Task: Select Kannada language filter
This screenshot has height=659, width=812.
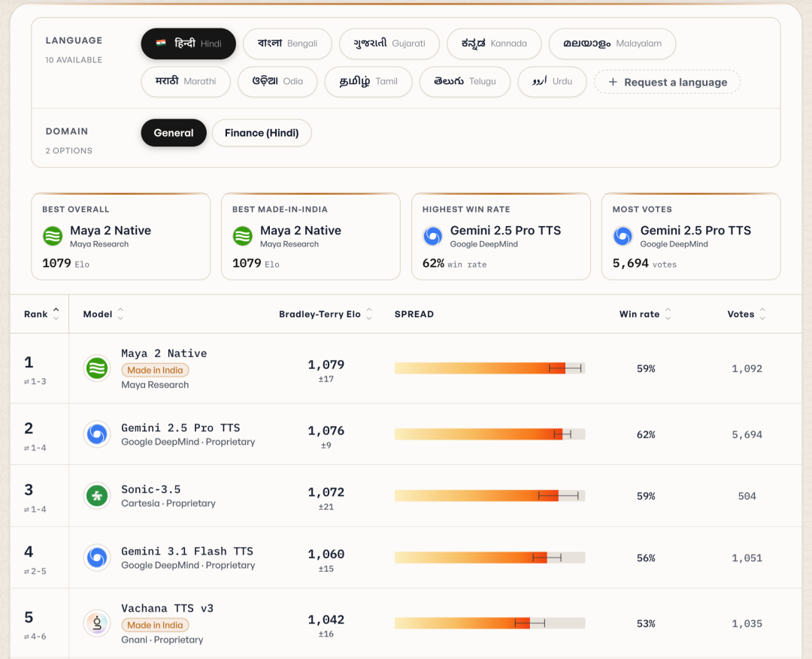Action: click(x=494, y=44)
